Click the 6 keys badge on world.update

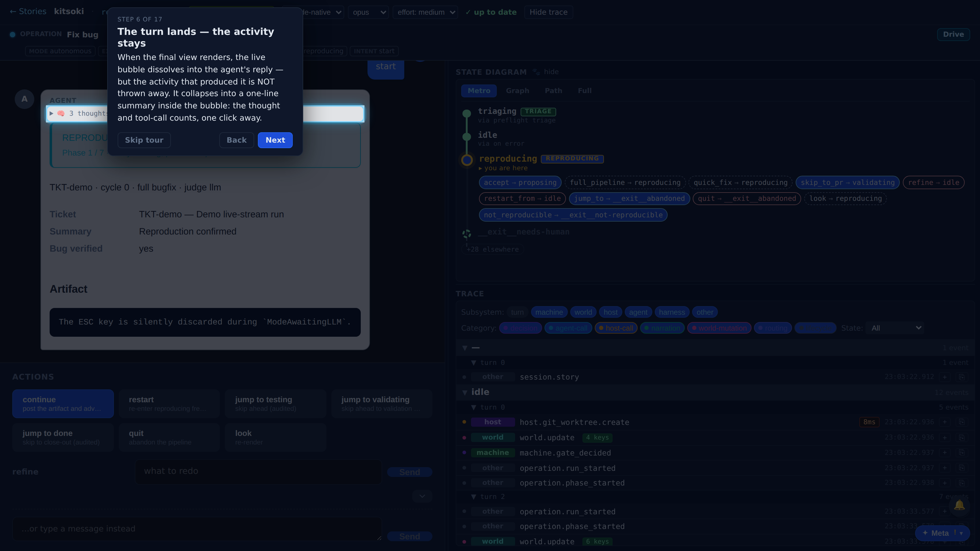pos(597,542)
